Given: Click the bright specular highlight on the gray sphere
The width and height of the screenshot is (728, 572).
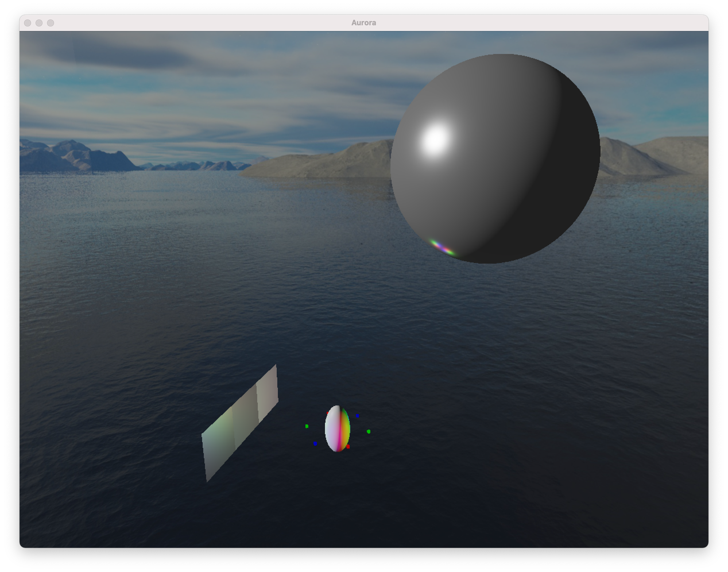Looking at the screenshot, I should click(435, 139).
